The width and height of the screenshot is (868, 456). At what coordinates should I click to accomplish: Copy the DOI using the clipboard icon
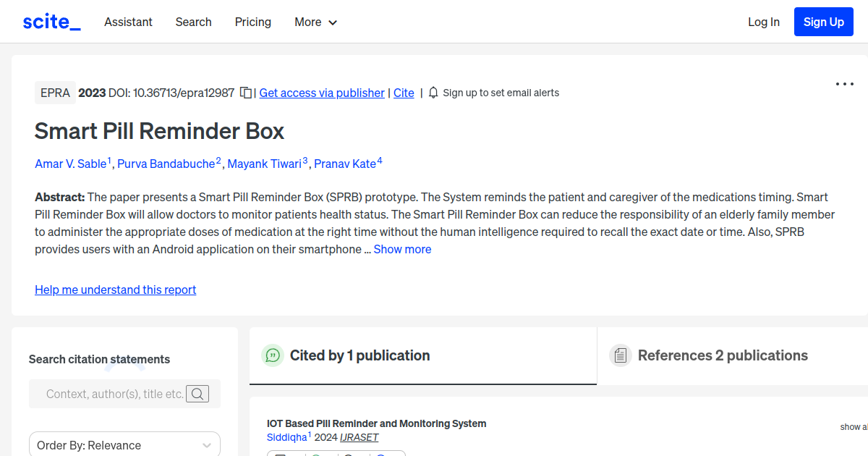(245, 93)
